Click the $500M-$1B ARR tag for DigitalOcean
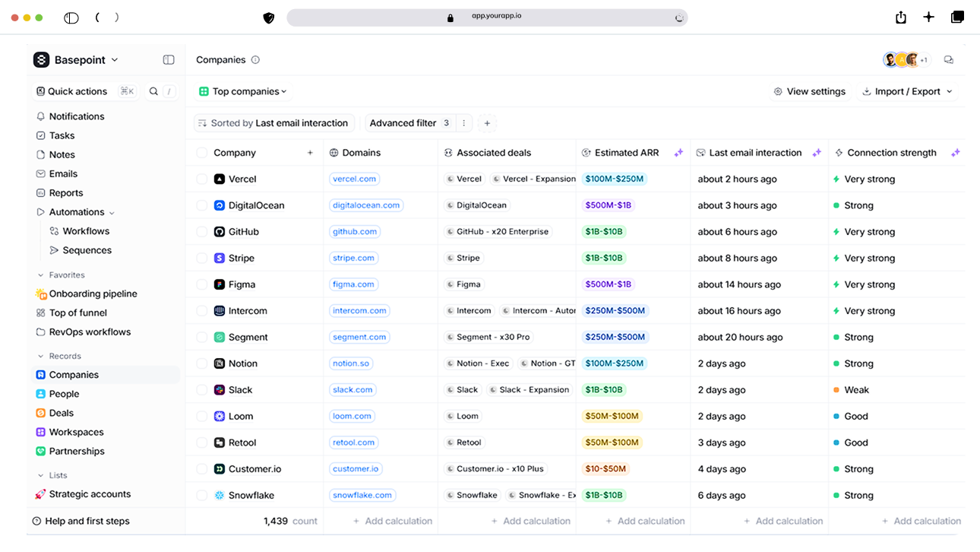Image resolution: width=980 pixels, height=552 pixels. (x=608, y=205)
